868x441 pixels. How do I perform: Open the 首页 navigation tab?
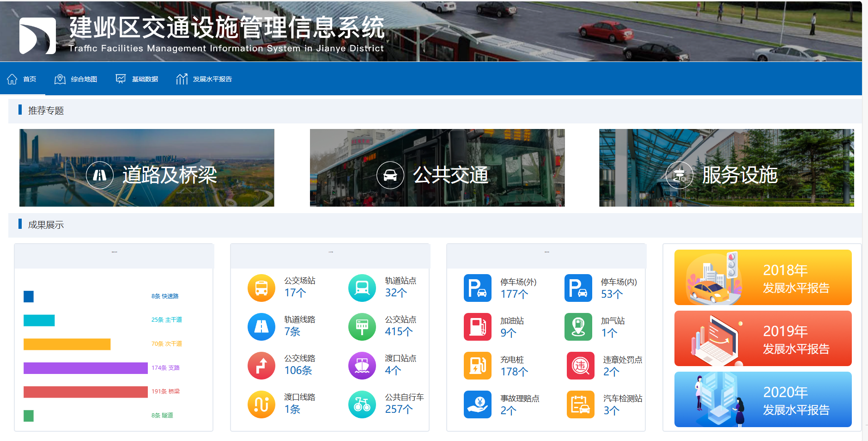coord(22,79)
